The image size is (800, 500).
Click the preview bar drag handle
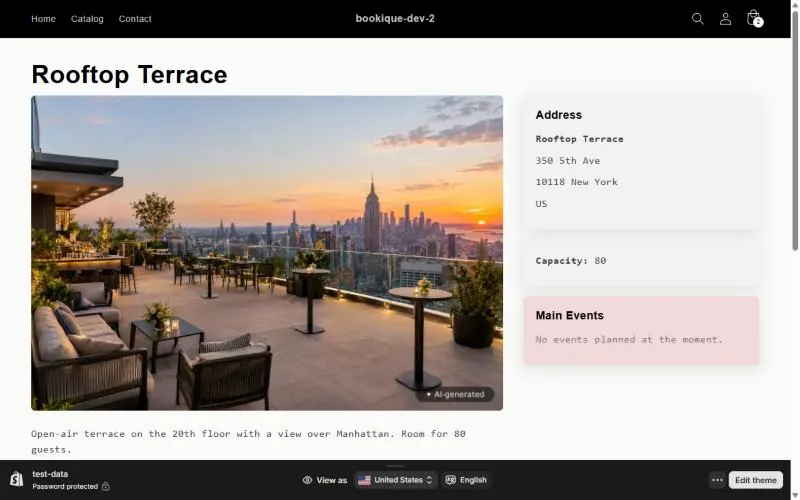coord(395,465)
